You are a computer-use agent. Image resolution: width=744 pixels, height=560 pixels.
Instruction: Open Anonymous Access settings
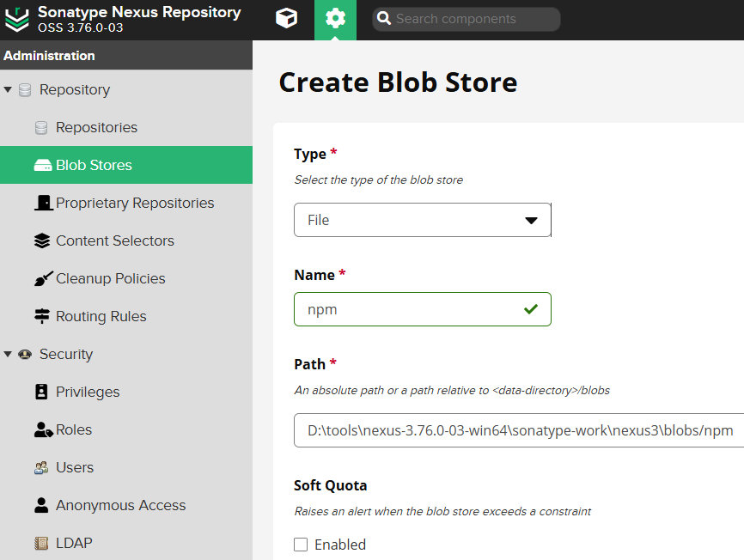tap(126, 505)
